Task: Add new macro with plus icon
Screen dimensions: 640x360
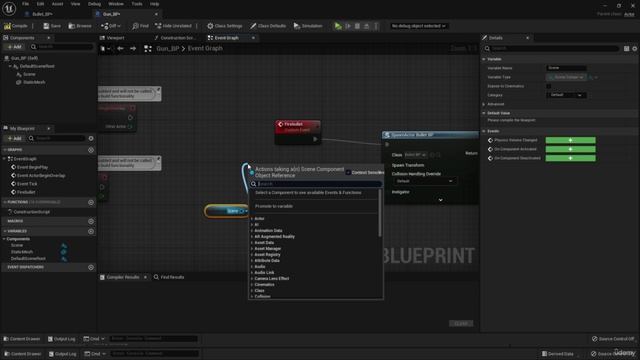Action: pyautogui.click(x=91, y=221)
